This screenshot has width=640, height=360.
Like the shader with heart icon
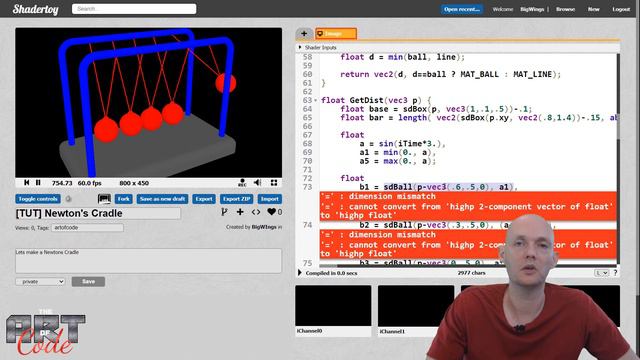[271, 212]
